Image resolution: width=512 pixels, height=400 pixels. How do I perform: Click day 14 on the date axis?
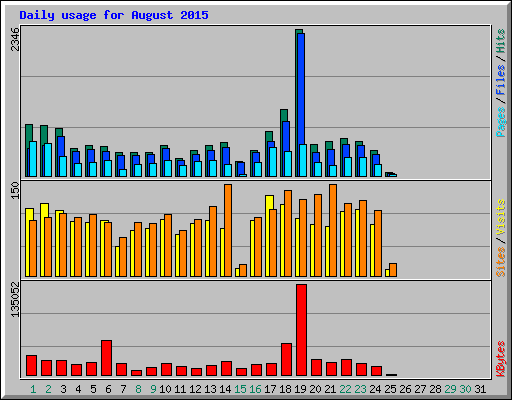225,389
